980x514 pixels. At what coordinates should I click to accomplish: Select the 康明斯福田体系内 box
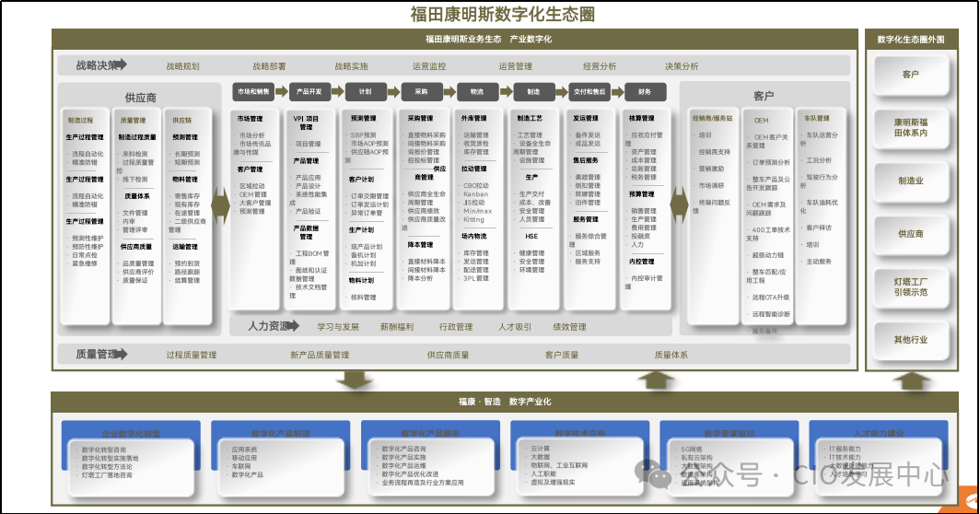(911, 127)
